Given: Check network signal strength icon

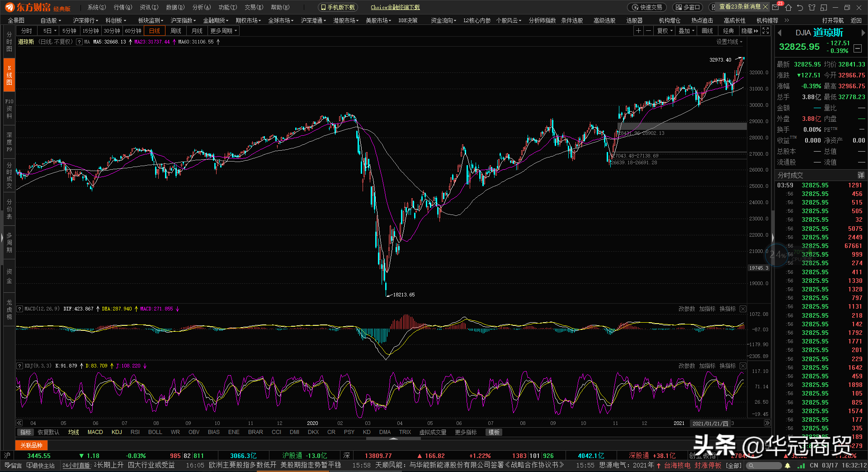Looking at the screenshot, I should point(801,465).
